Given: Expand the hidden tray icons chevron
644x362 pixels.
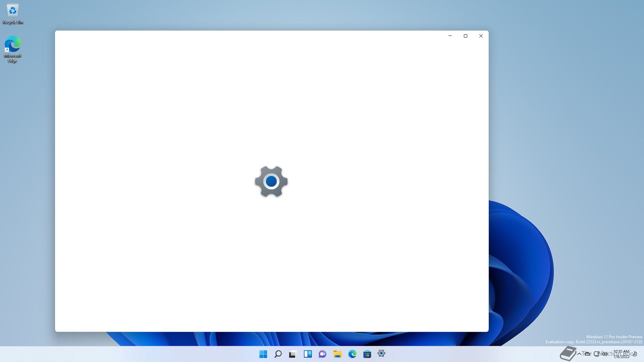Looking at the screenshot, I should point(579,354).
